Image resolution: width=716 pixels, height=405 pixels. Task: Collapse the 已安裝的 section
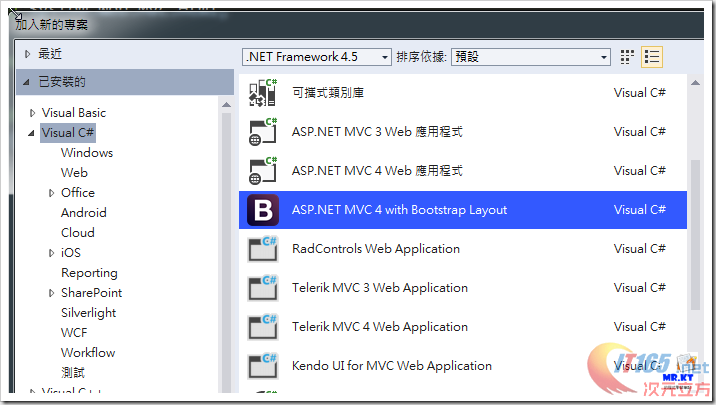[26, 82]
